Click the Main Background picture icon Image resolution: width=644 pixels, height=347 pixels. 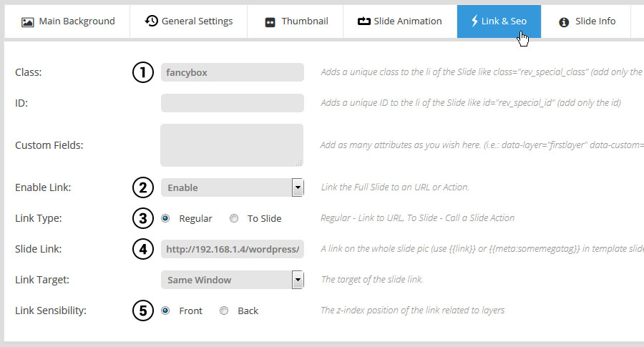click(27, 22)
